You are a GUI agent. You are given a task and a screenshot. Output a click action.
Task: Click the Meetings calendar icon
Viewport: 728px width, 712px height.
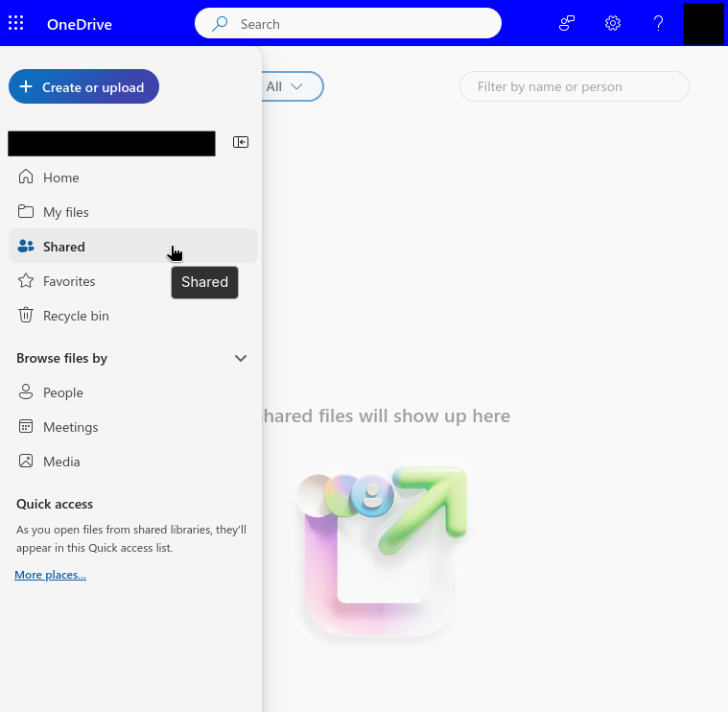pos(26,426)
